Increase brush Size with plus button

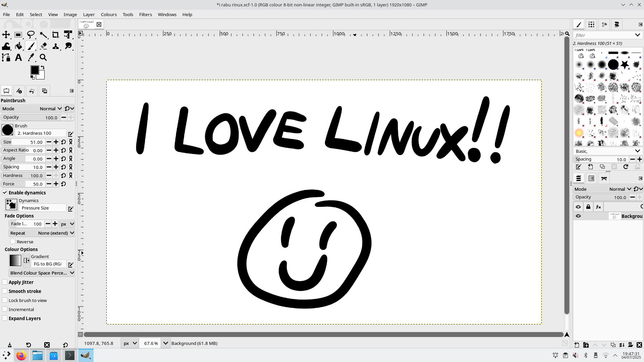56,142
